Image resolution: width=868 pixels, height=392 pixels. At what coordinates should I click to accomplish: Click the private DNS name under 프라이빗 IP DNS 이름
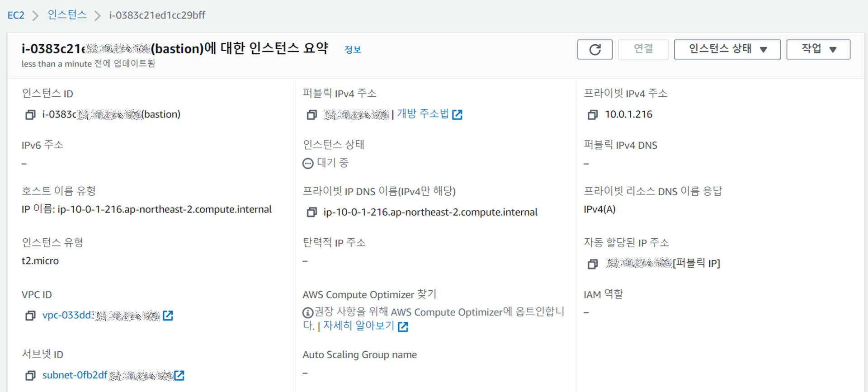coord(430,212)
